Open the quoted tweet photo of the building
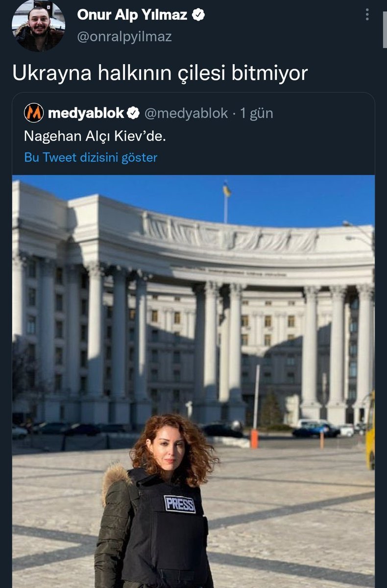 click(193, 381)
